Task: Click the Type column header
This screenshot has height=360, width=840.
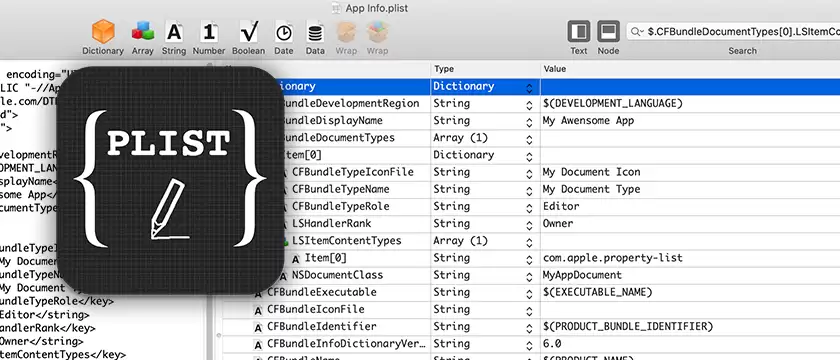Action: point(485,69)
